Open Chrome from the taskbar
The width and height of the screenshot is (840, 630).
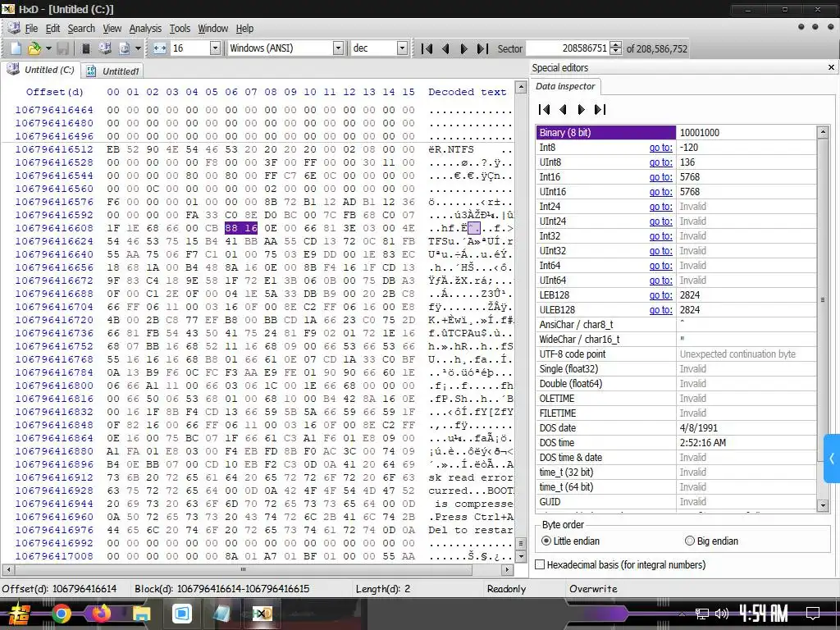click(x=61, y=614)
